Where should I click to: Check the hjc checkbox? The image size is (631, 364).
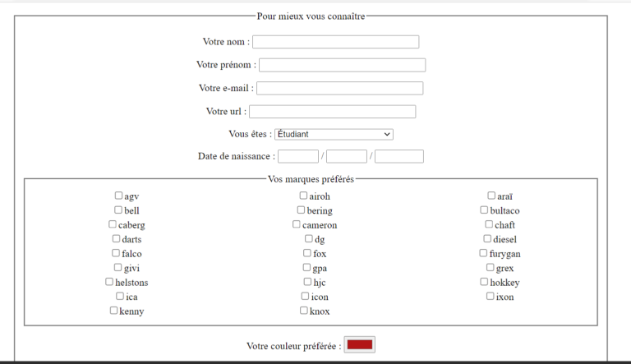pyautogui.click(x=308, y=282)
